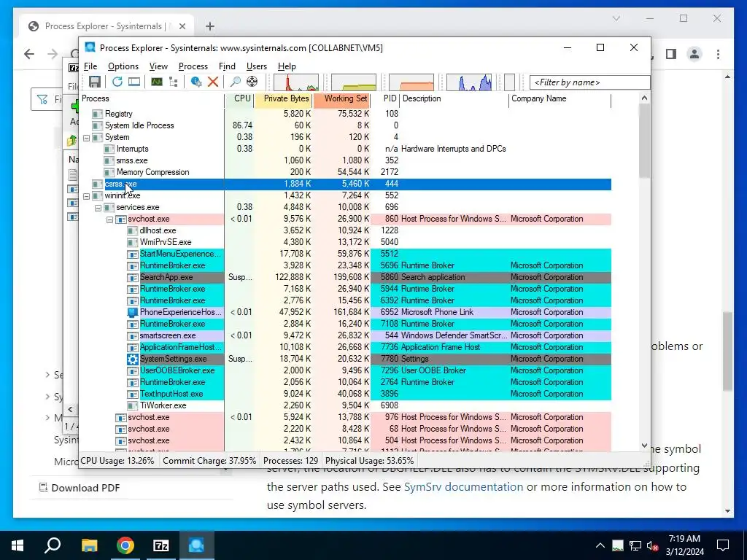Viewport: 747px width, 560px height.
Task: Collapse the services.exe tree node
Action: (98, 208)
